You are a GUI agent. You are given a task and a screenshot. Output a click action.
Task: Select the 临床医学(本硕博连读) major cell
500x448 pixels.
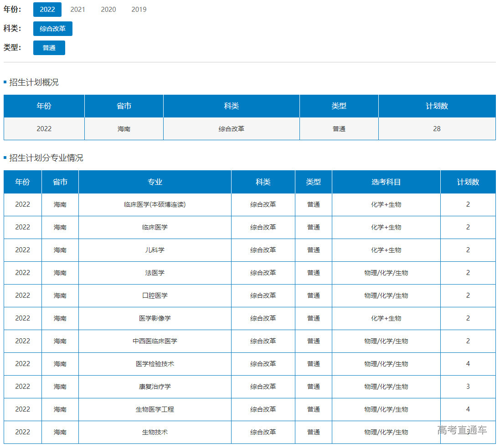click(155, 204)
